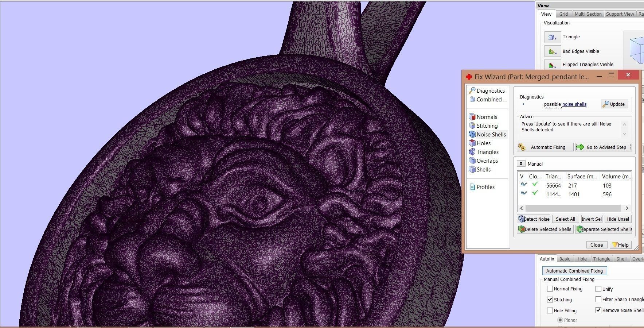644x328 pixels.
Task: Open Bad Edges Visible dropdown
Action: pos(553,51)
